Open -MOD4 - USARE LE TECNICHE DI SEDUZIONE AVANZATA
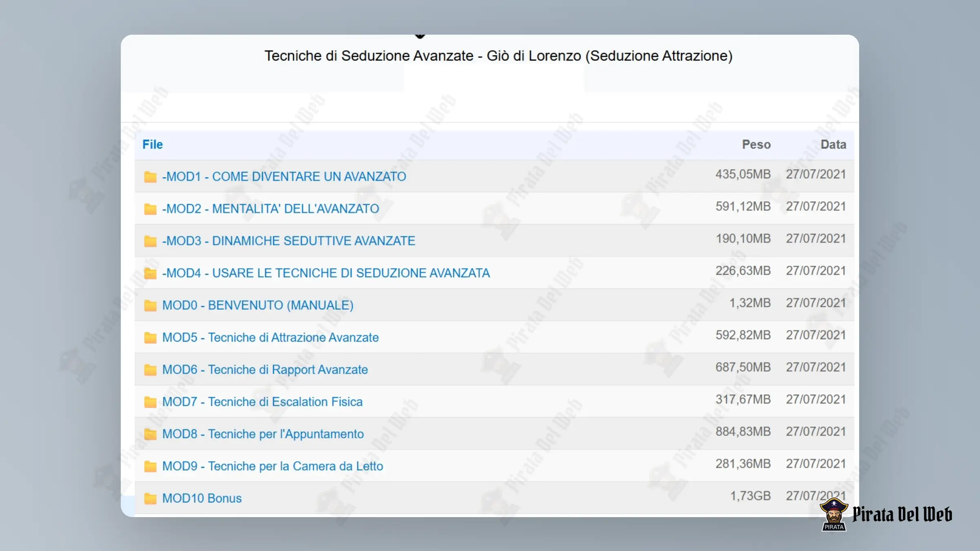Image resolution: width=980 pixels, height=551 pixels. (x=326, y=273)
